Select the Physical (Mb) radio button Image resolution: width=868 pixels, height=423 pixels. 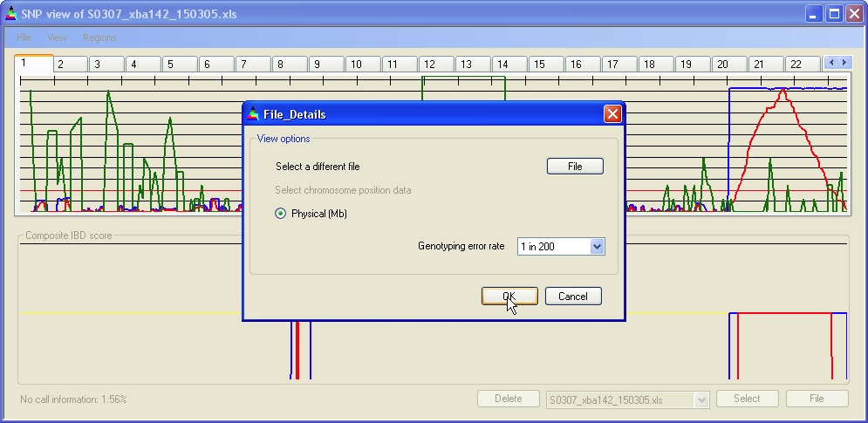point(281,214)
